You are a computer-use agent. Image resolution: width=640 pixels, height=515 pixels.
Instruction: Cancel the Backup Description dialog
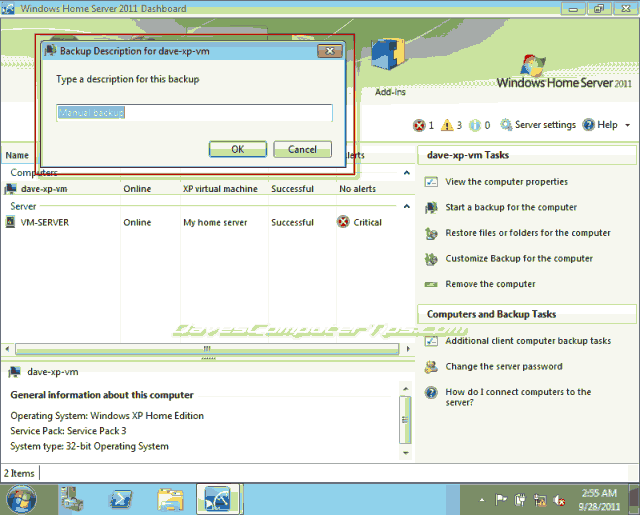pyautogui.click(x=302, y=149)
